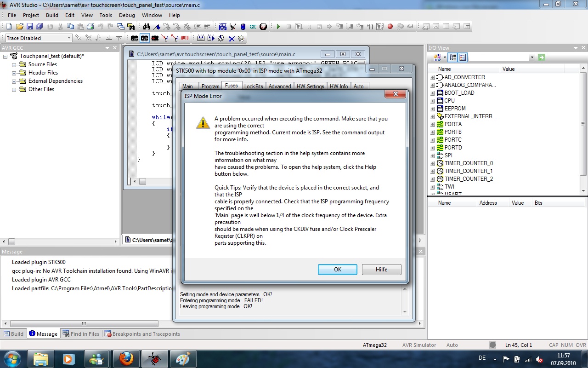Click the blue X clean icon
This screenshot has height=368, width=588.
click(x=232, y=38)
